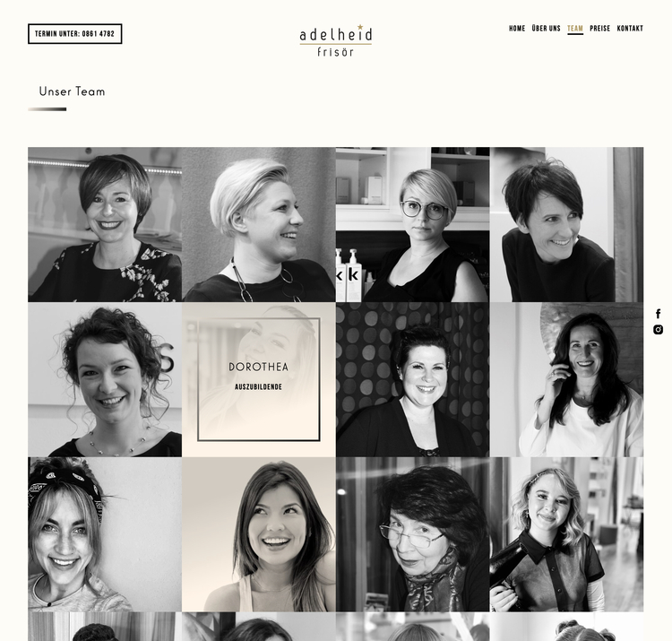Viewport: 672px width, 641px height.
Task: Select the Dorothea Auszubildende tile
Action: (x=259, y=379)
